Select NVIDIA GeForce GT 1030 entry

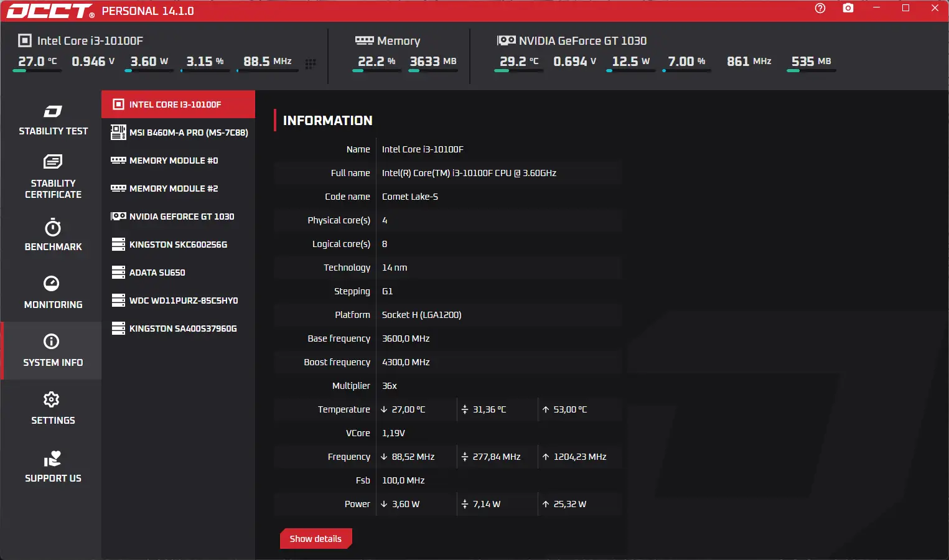pos(179,217)
